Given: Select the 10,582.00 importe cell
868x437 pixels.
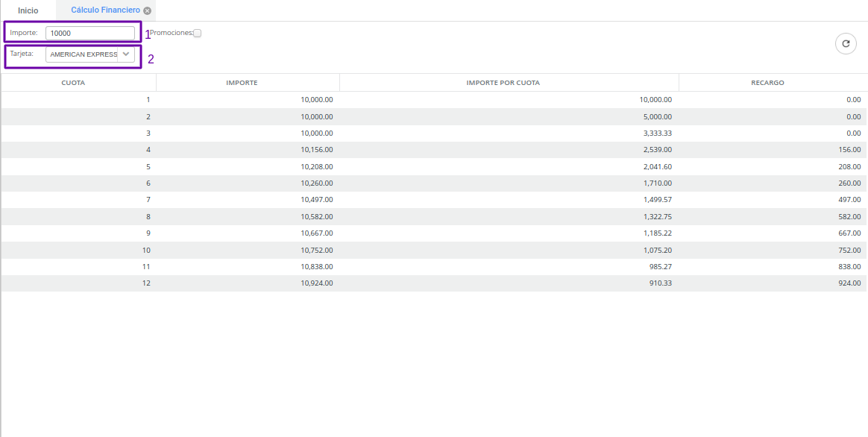Looking at the screenshot, I should tap(248, 216).
